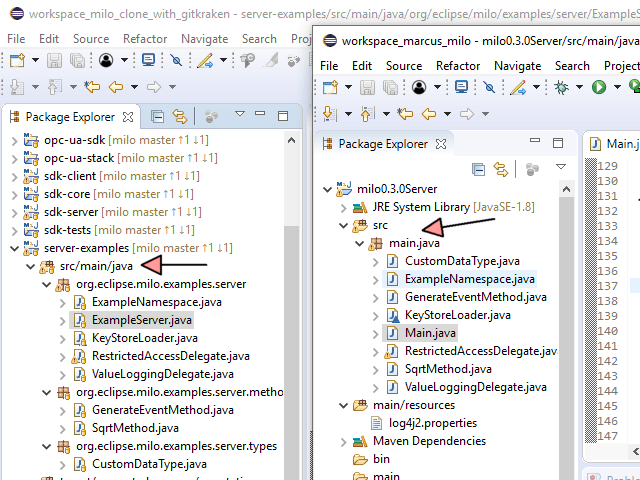Click green Run button in right window

tap(599, 87)
